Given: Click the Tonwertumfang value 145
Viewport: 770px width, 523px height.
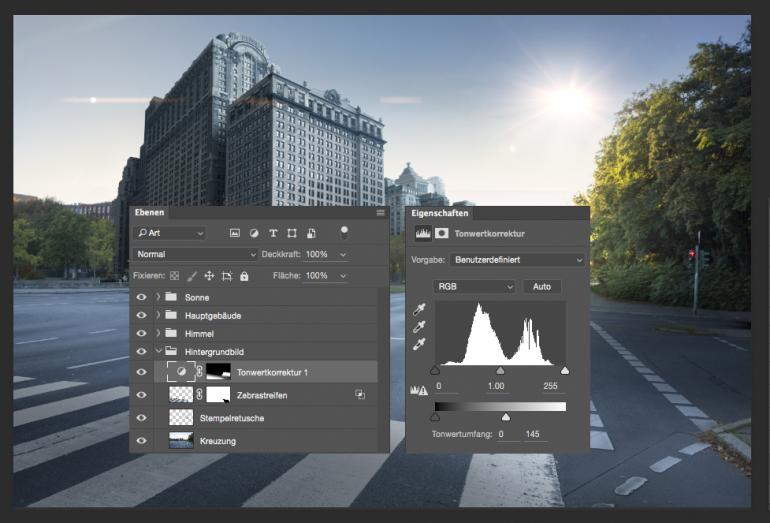Looking at the screenshot, I should tap(532, 434).
